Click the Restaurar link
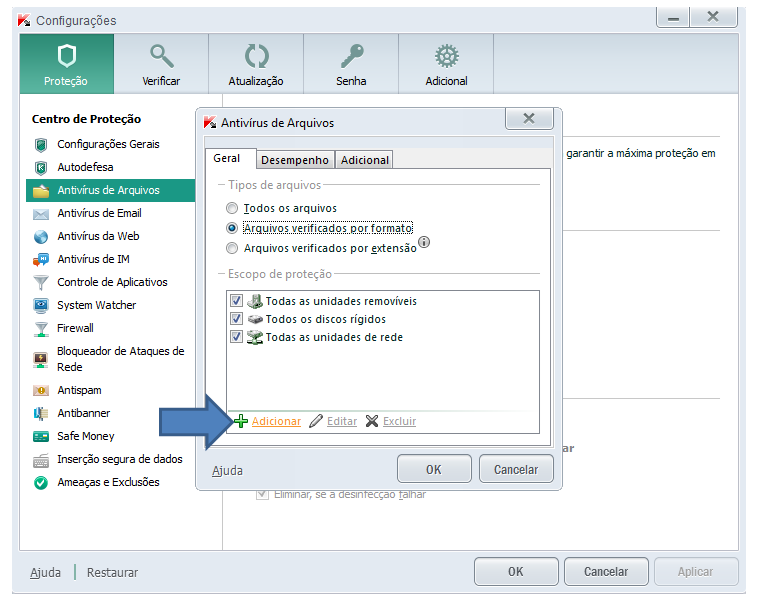The height and width of the screenshot is (614, 780). [112, 573]
